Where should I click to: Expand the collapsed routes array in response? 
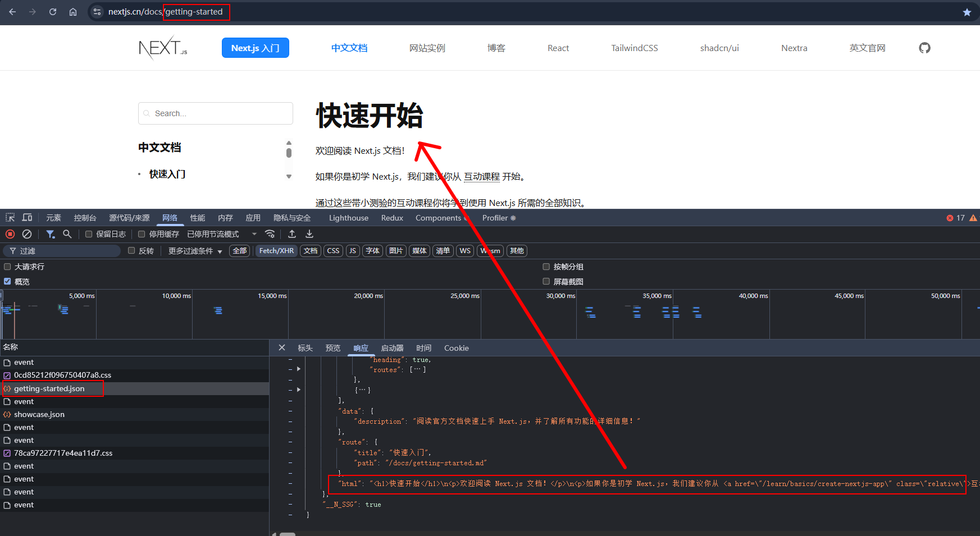[x=299, y=369]
